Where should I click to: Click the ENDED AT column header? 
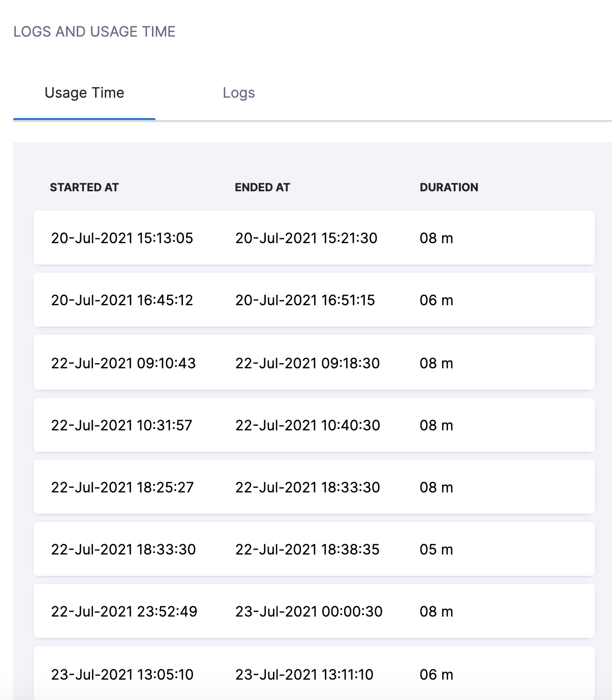pos(262,187)
